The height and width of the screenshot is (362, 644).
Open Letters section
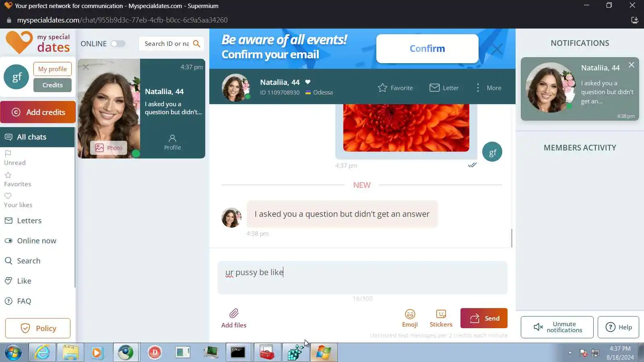tap(23, 220)
